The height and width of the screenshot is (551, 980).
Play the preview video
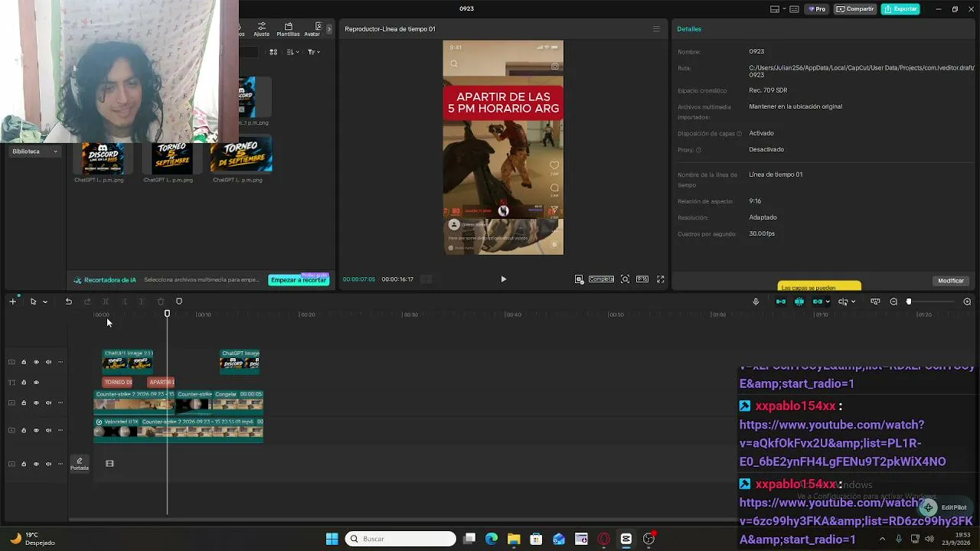coord(503,279)
